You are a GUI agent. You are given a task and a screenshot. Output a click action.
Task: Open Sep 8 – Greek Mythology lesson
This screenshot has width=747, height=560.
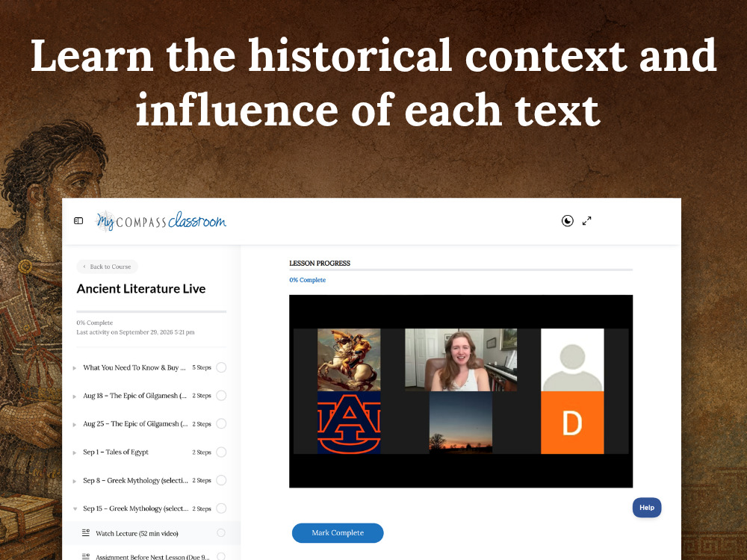pos(135,480)
